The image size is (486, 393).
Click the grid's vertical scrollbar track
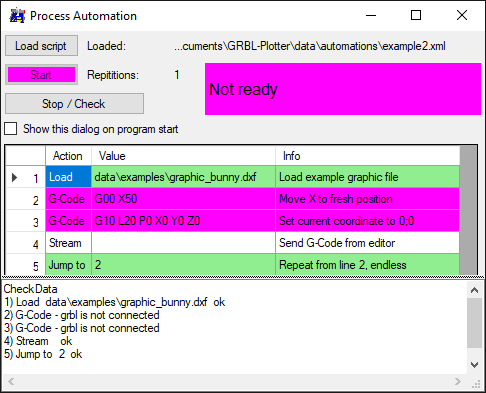click(x=468, y=210)
